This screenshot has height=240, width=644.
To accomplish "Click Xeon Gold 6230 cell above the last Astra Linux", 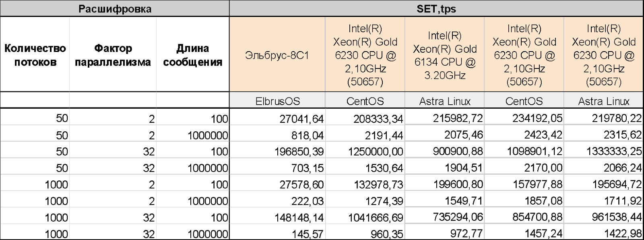I will point(603,55).
